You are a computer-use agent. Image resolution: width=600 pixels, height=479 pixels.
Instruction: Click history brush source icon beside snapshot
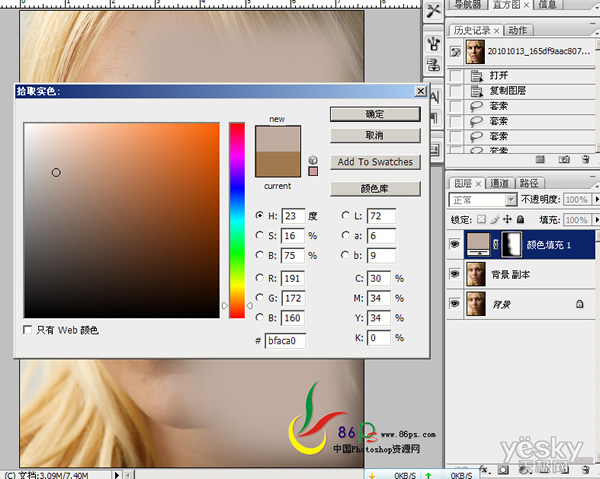pyautogui.click(x=455, y=51)
